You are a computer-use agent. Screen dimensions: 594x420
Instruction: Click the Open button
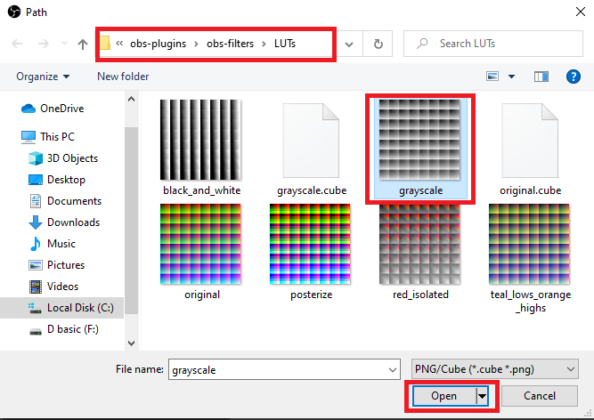[x=444, y=396]
